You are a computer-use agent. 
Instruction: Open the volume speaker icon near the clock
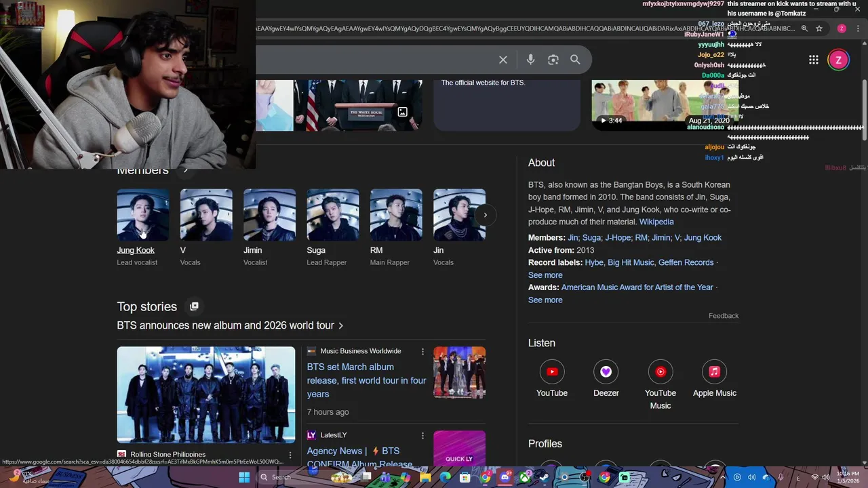point(825,477)
